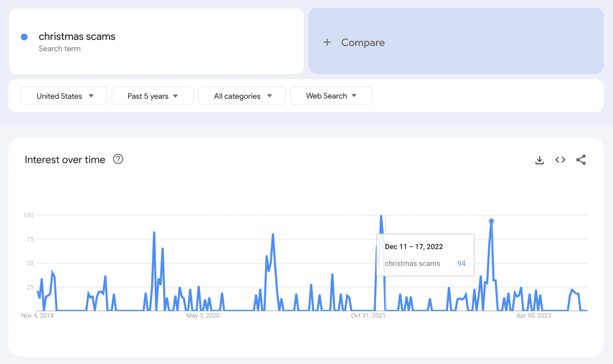Image resolution: width=613 pixels, height=364 pixels.
Task: Click the Dec 11 – 17, 2022 tooltip
Action: point(414,246)
